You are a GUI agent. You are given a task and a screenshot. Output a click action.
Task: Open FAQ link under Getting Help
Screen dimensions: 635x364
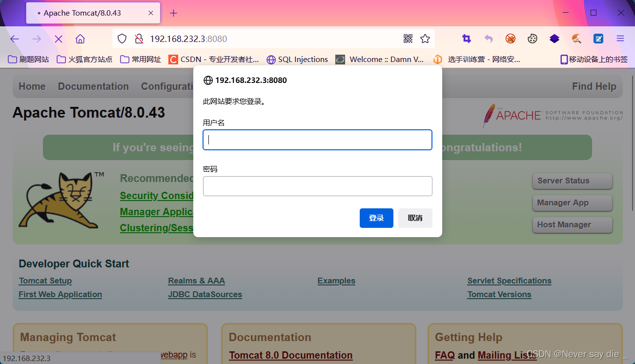445,355
